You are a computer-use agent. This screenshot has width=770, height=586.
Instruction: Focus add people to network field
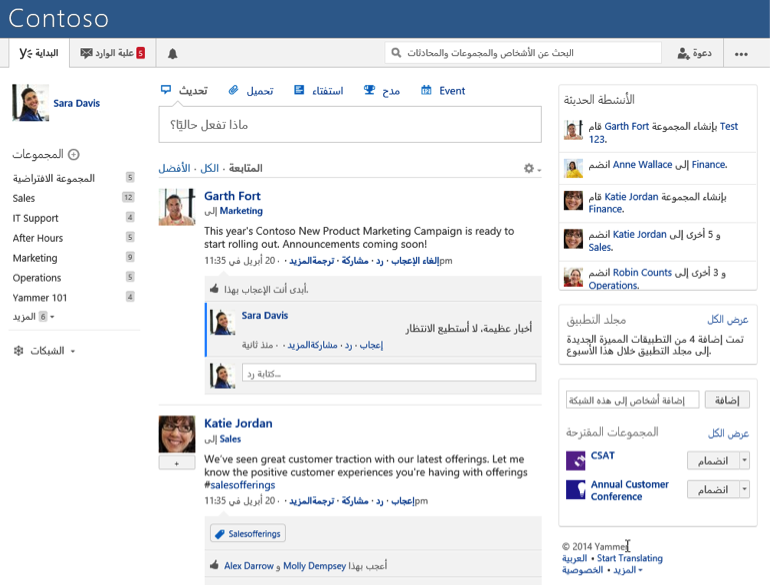632,400
